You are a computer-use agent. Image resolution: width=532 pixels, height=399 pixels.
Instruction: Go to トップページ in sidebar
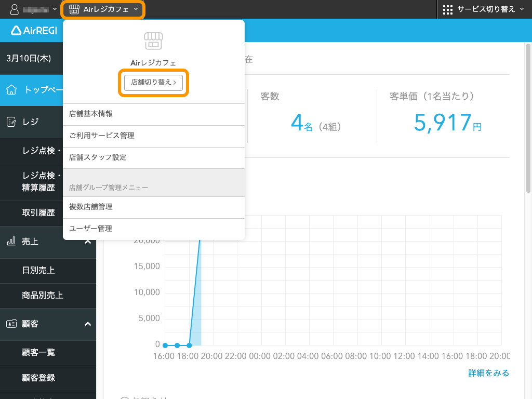[32, 90]
